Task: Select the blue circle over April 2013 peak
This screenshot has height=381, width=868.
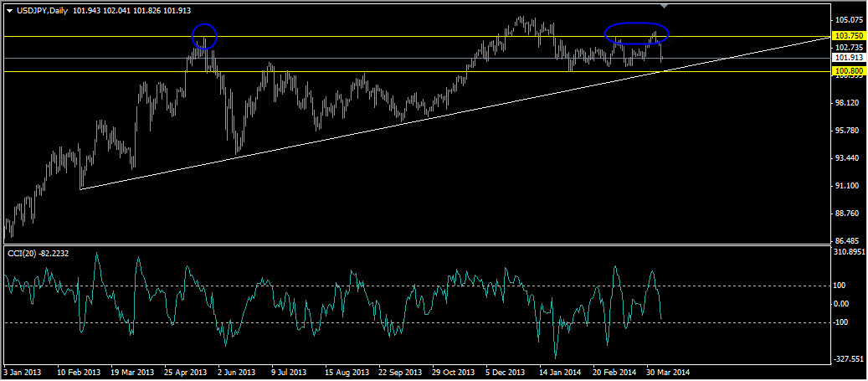Action: pyautogui.click(x=204, y=37)
